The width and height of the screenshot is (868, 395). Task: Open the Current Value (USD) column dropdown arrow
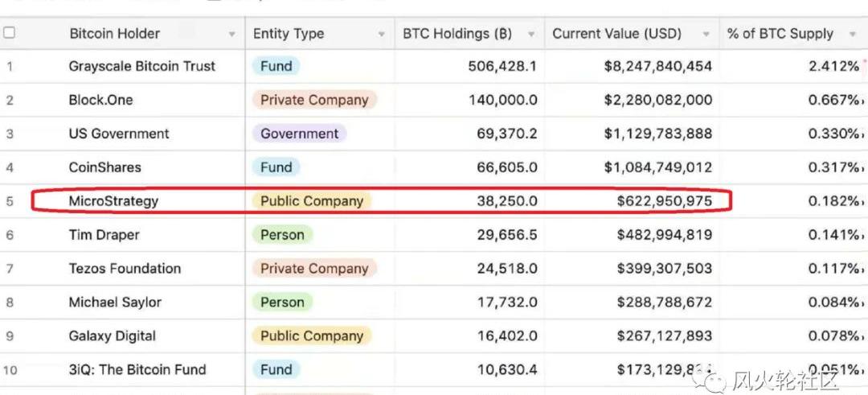[x=706, y=35]
